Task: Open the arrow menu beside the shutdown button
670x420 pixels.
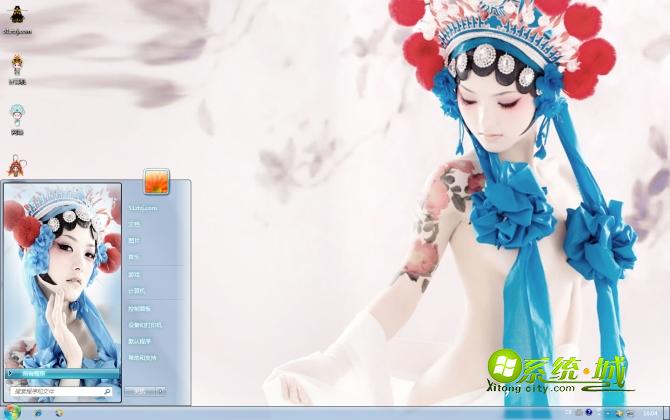Action: click(161, 391)
